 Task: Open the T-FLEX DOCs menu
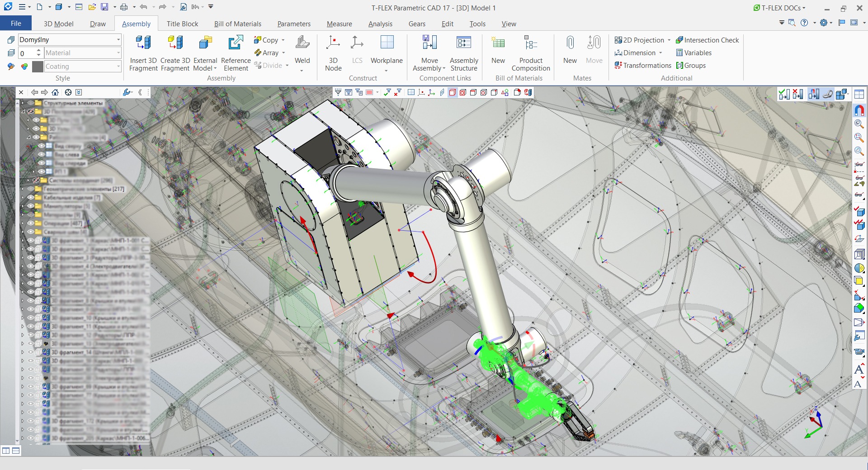pos(779,8)
